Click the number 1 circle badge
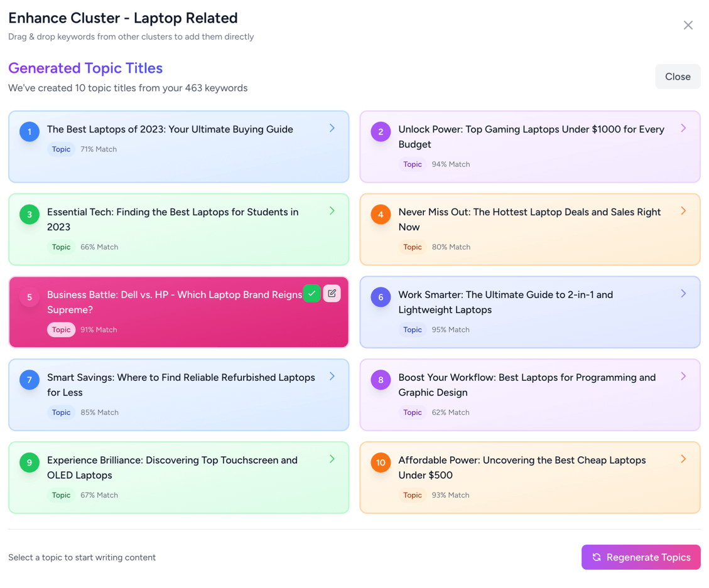Viewport: 709px width, 588px height. [x=30, y=132]
